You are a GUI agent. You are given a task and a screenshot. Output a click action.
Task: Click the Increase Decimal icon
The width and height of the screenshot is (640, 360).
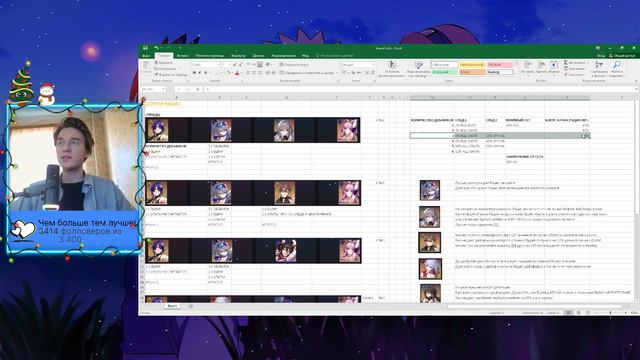coord(367,73)
